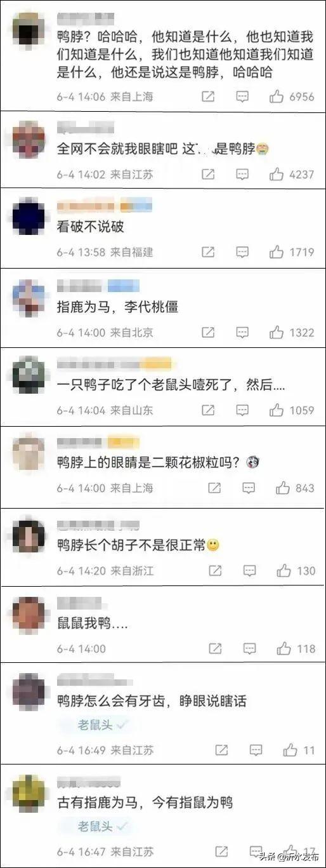Like the 鸭脖怎么会有牙齿 comment with 11 likes
This screenshot has height=868, width=326.
coord(290,750)
